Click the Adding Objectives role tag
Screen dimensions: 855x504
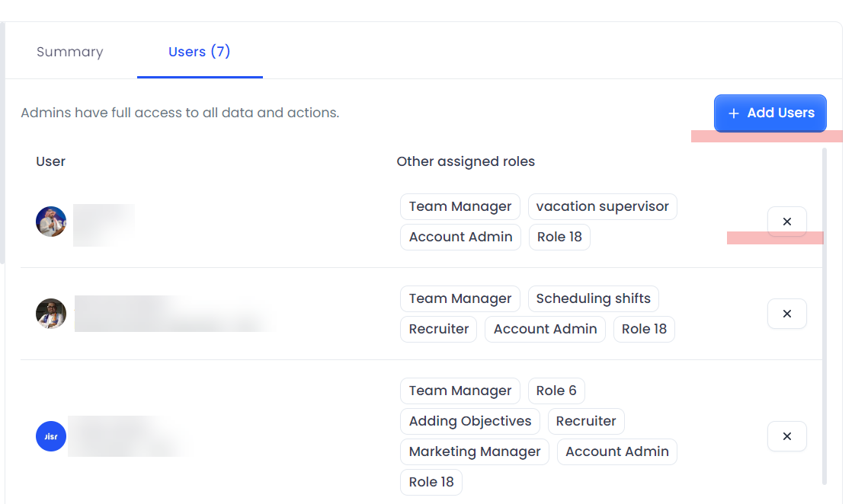[469, 421]
